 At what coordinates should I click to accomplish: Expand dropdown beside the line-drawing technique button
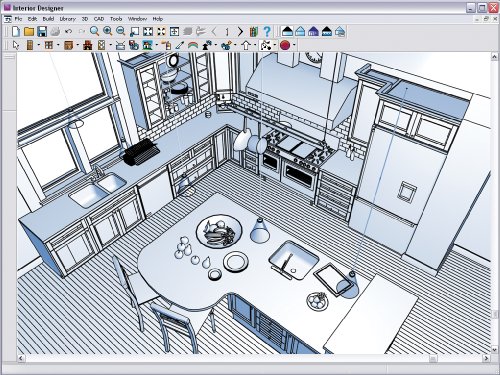[x=275, y=45]
